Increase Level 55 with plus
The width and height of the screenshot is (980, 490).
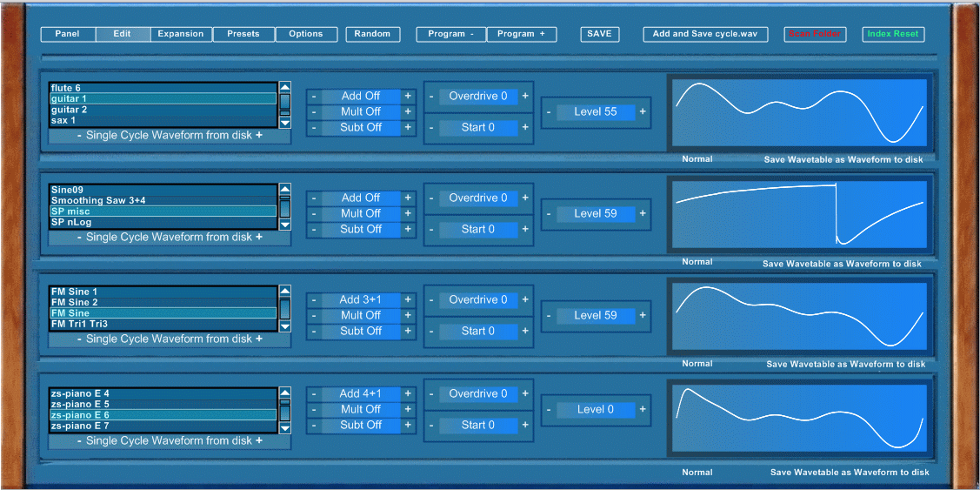[x=643, y=112]
